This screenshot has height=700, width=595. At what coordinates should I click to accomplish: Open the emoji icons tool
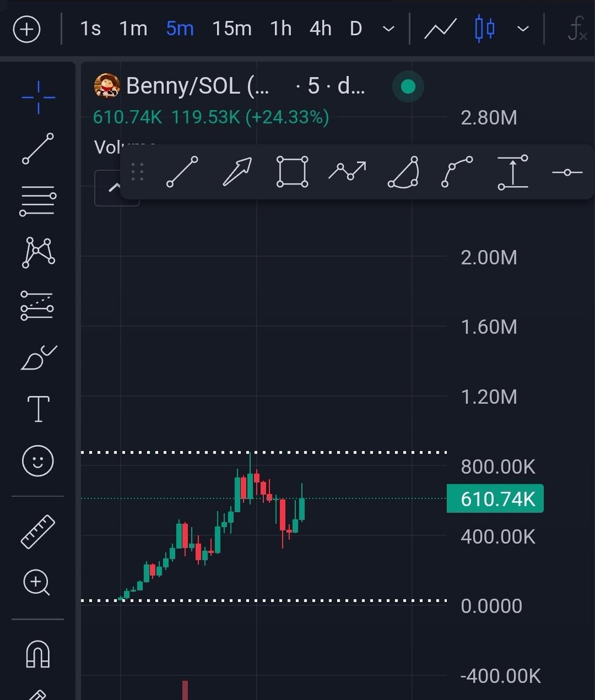[x=38, y=461]
